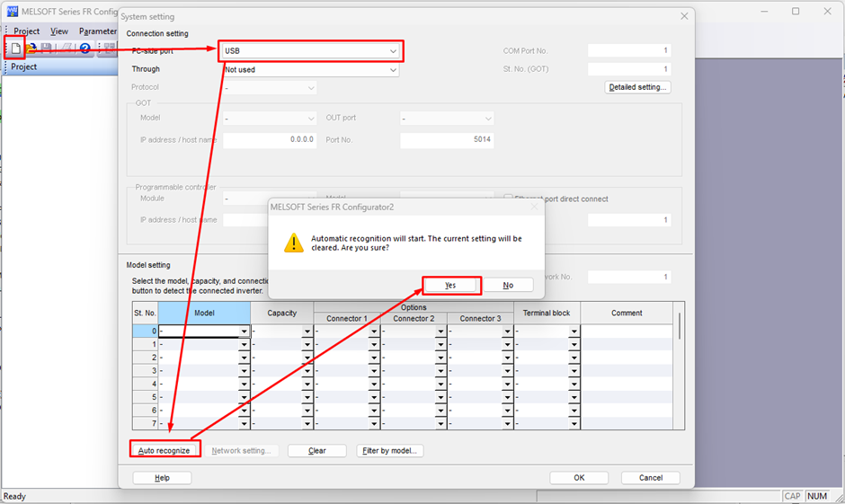Image resolution: width=845 pixels, height=504 pixels.
Task: Open Connector 1 dropdown for station 0
Action: tap(374, 332)
